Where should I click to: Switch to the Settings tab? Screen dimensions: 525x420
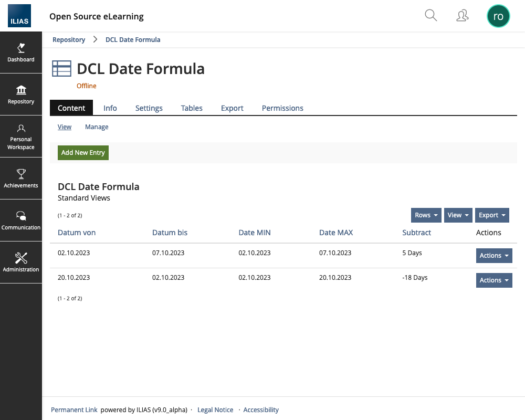(149, 108)
